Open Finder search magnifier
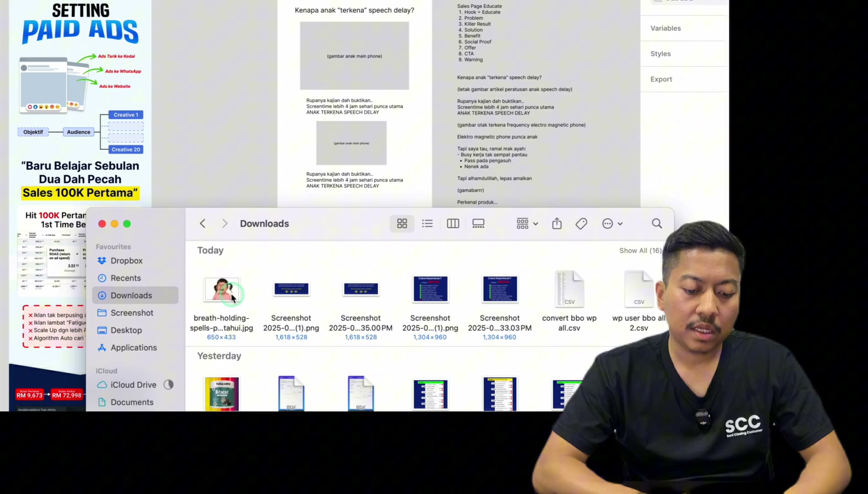 (657, 224)
